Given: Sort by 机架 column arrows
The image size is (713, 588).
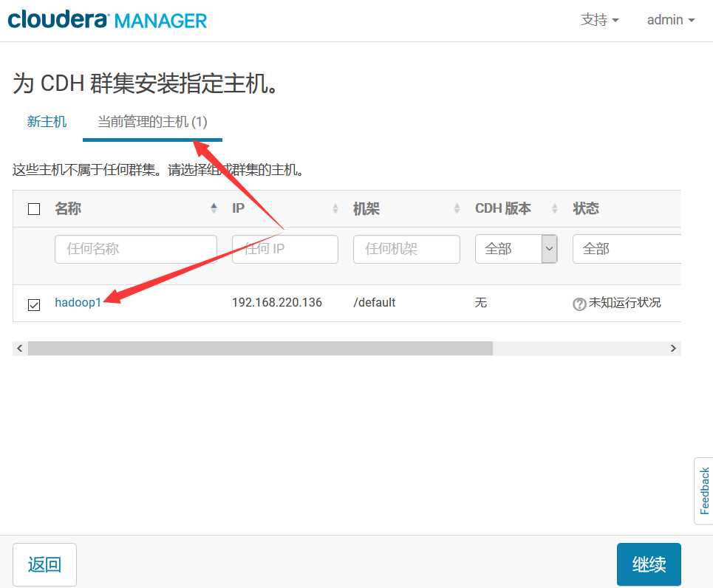Looking at the screenshot, I should tap(457, 208).
